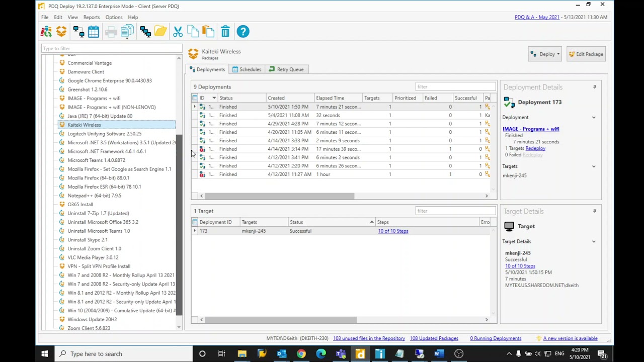Viewport: 644px width, 362px height.
Task: Click the monitor icon beside the Target heading
Action: (509, 227)
